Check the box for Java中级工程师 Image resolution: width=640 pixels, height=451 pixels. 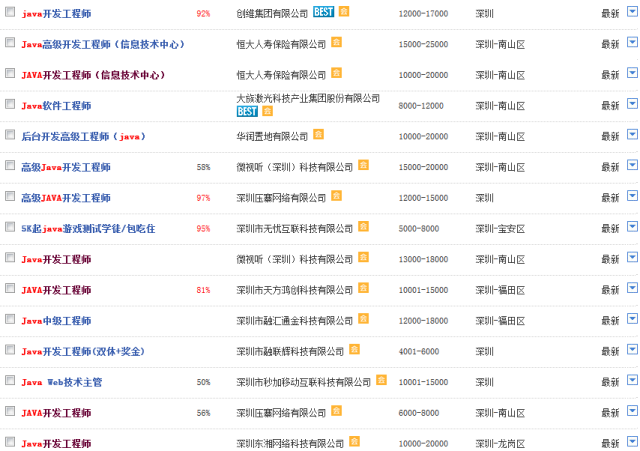coord(10,319)
